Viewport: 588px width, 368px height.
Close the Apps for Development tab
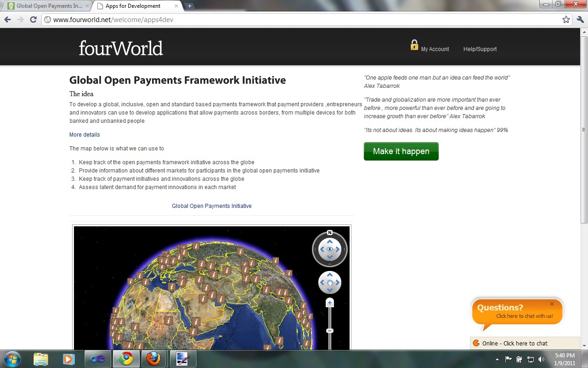(175, 6)
